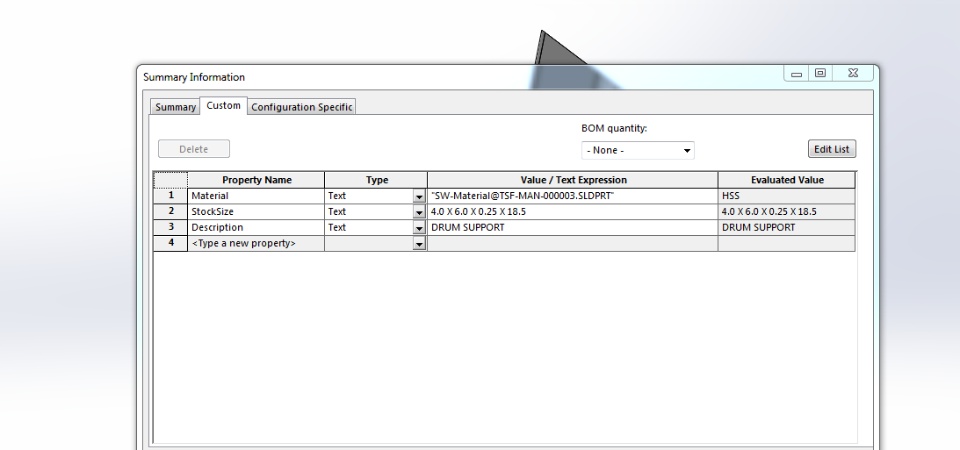Screen dimensions: 960x450
Task: Expand the Type dropdown for StockSize row
Action: [419, 212]
